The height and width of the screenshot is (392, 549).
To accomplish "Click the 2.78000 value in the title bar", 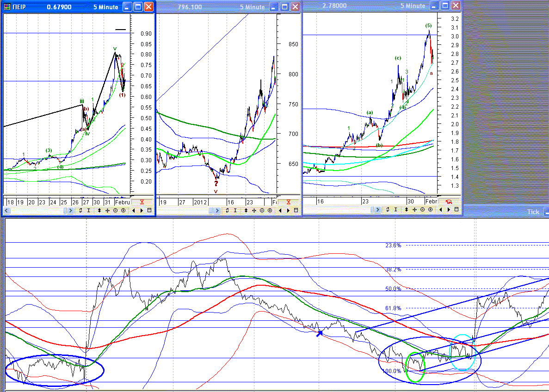I will tap(335, 6).
